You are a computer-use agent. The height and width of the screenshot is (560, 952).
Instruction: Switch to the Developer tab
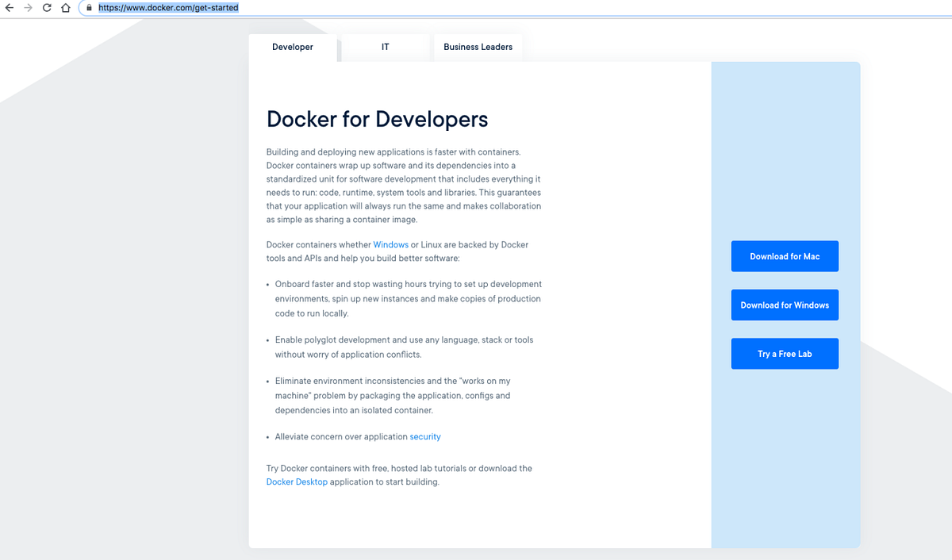pos(293,47)
